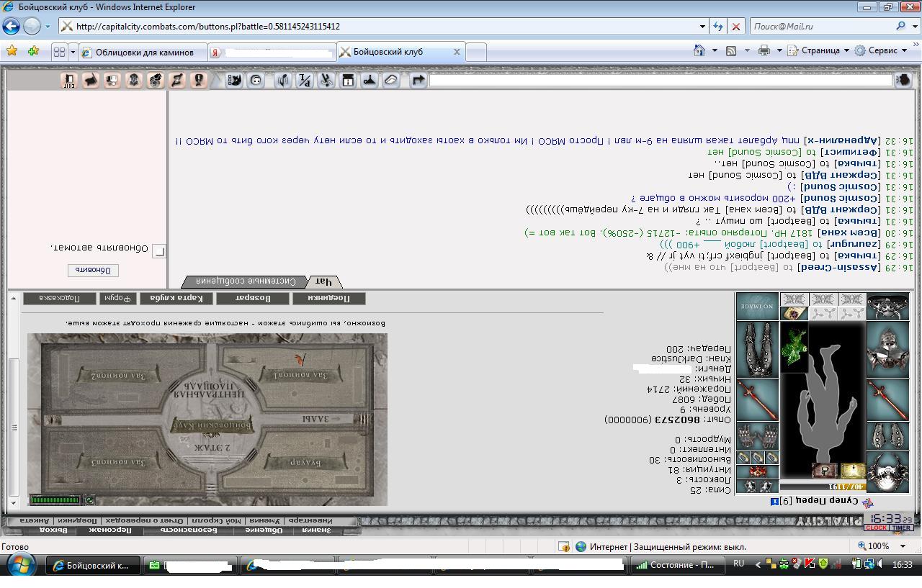Click the sword slot beside the gloves

pos(757,399)
